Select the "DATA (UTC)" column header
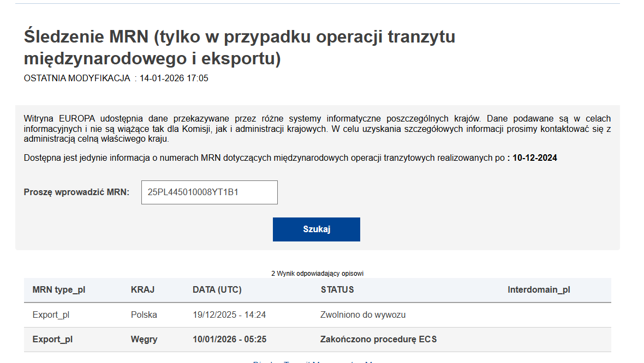The height and width of the screenshot is (363, 644). tap(217, 290)
